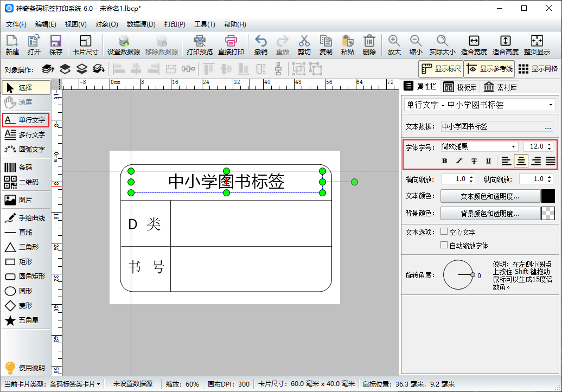Select the 矩形 rectangle tool
This screenshot has width=562, height=392.
pos(26,262)
